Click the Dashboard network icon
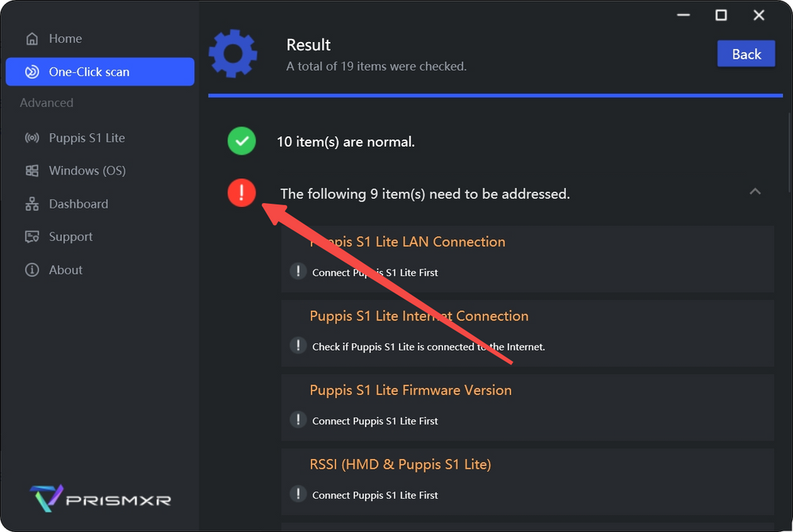793x532 pixels. coord(32,204)
